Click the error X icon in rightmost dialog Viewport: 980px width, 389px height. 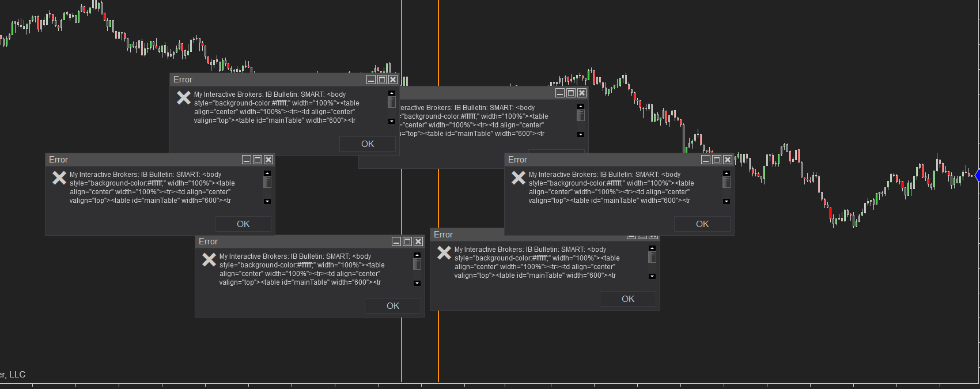pos(519,178)
